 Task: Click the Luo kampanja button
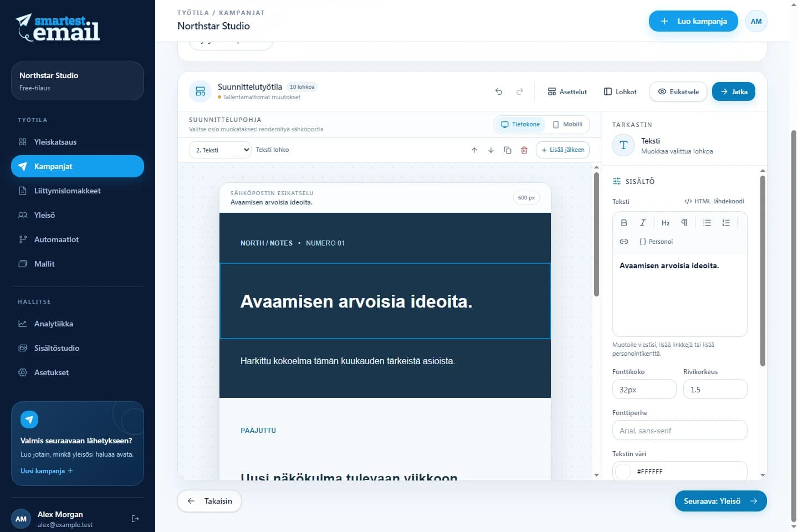[x=693, y=21]
